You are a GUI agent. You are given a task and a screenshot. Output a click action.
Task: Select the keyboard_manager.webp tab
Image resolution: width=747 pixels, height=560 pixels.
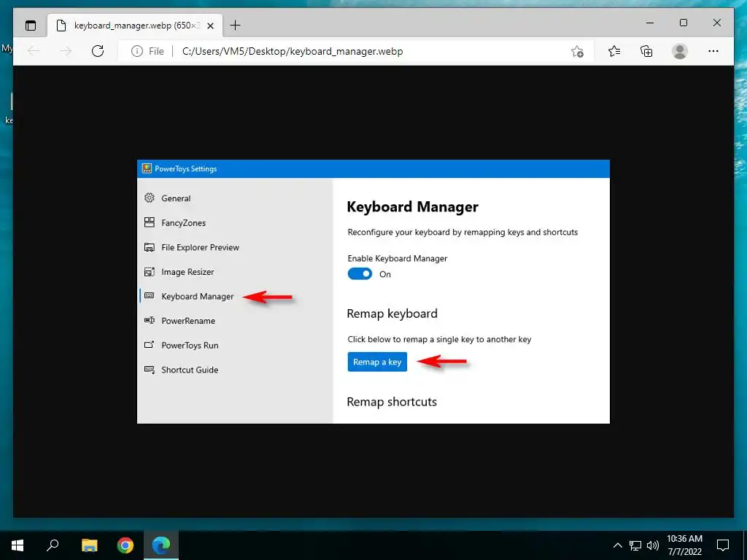(x=135, y=26)
